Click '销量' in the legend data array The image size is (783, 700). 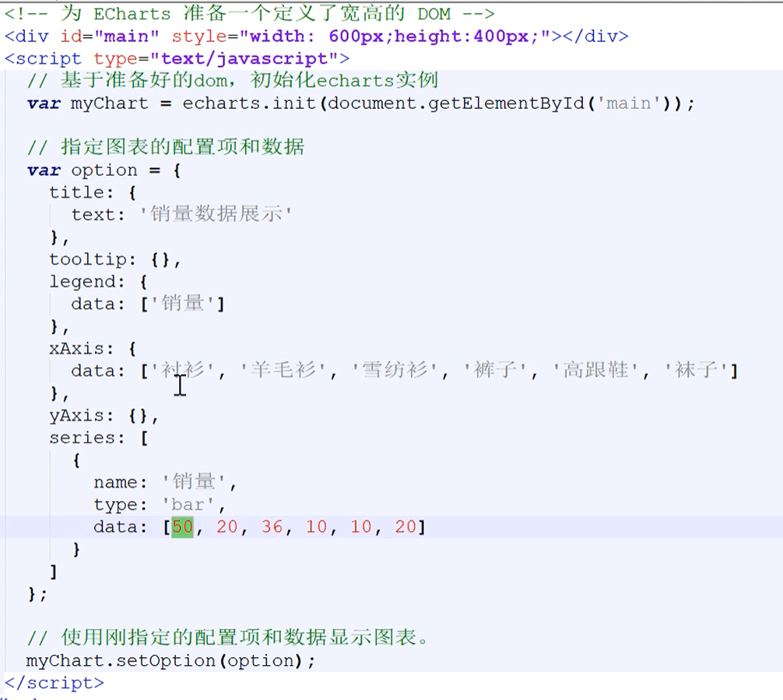pos(182,303)
